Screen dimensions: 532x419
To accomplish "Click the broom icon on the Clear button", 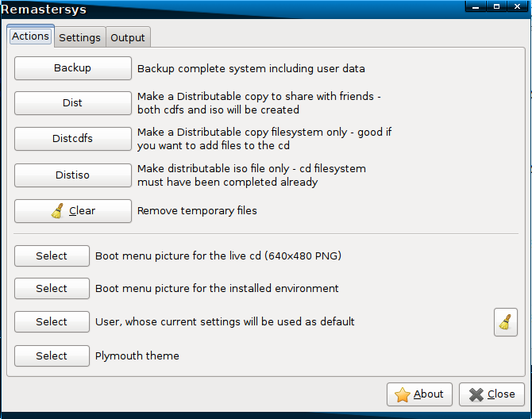I will tap(57, 211).
